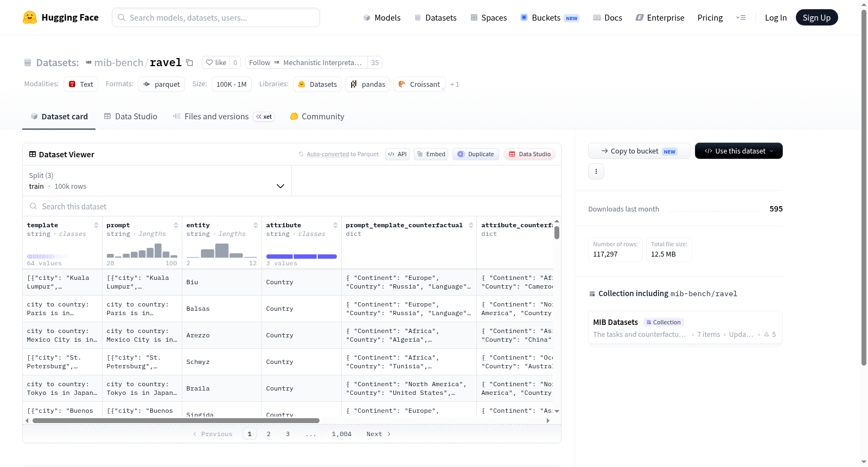Click the Hugging Face logo icon
868x467 pixels.
[30, 17]
